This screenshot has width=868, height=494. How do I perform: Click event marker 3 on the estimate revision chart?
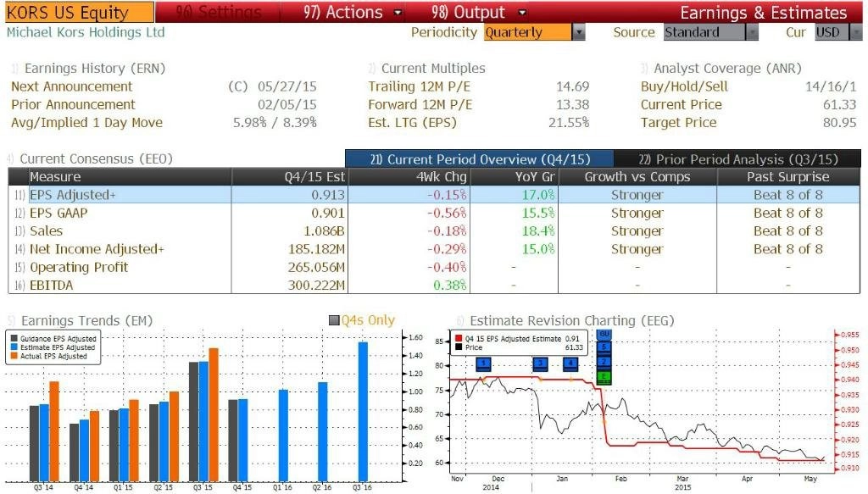(540, 364)
